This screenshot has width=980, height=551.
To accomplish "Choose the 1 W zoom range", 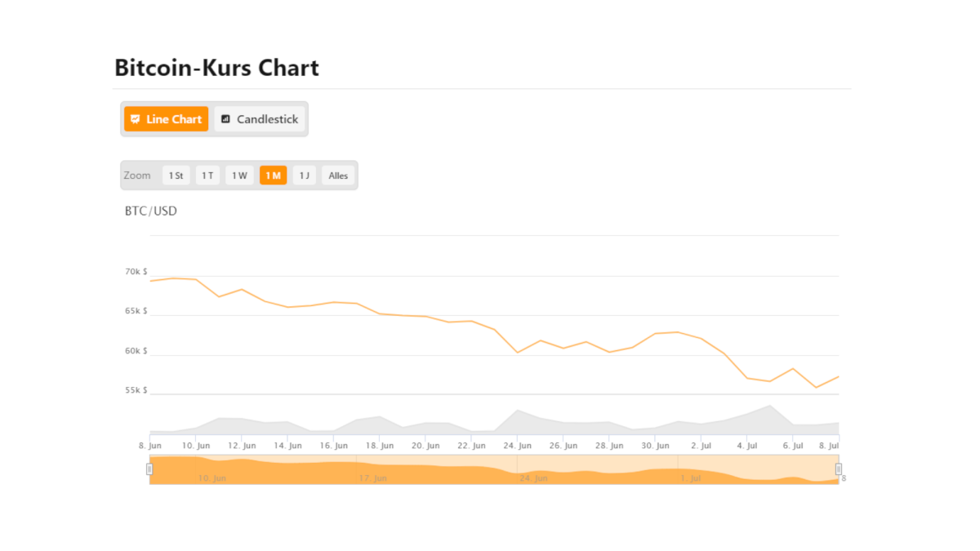I will point(239,175).
